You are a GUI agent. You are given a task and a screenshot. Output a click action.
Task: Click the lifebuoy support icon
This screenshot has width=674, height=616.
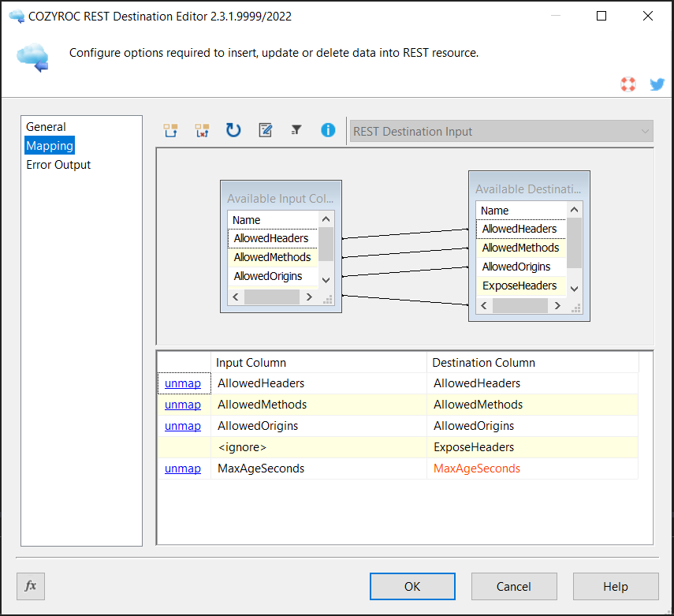click(x=628, y=85)
